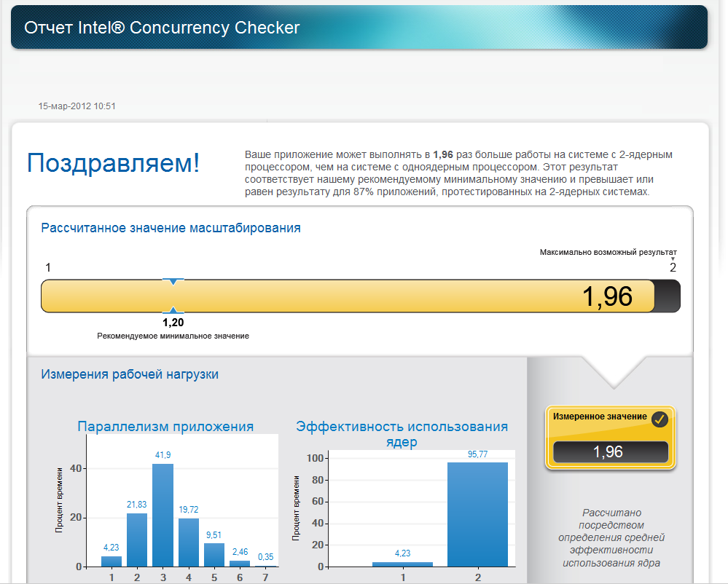Click the dark unfilled end of the scaling bar
Viewport: 728px width, 584px height.
point(668,296)
